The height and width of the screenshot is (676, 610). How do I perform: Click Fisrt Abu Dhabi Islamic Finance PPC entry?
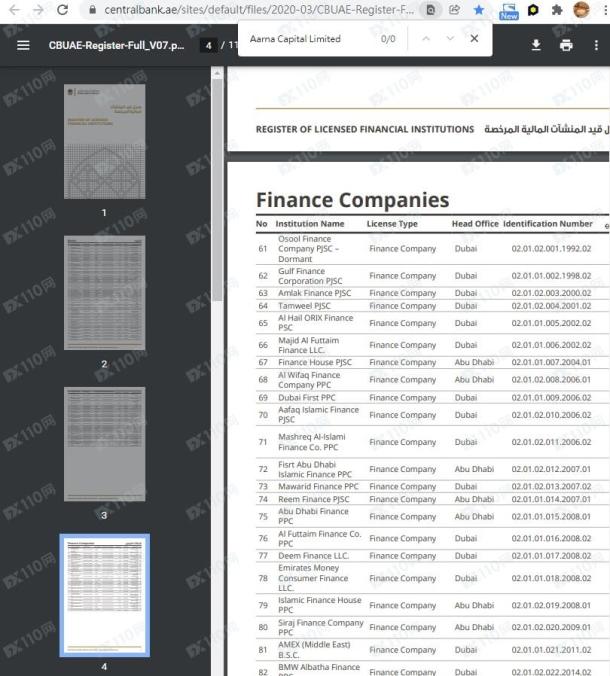point(315,469)
